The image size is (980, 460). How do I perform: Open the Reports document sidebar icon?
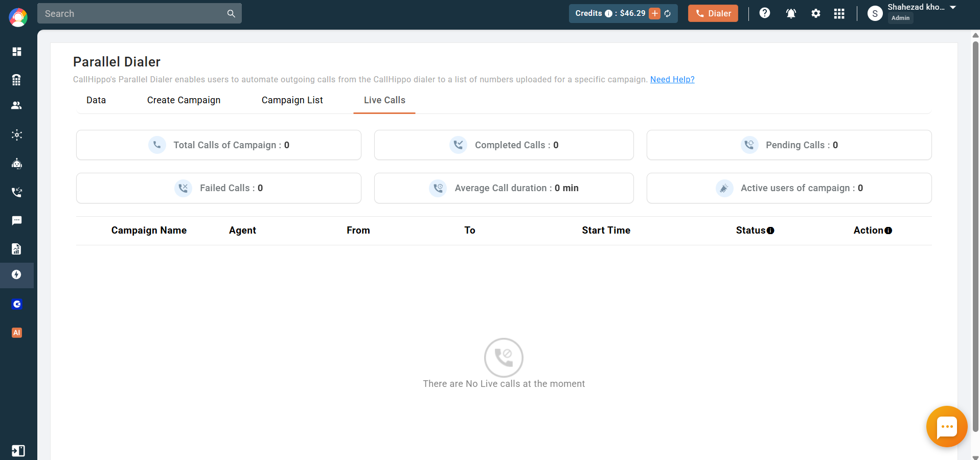[x=17, y=249]
